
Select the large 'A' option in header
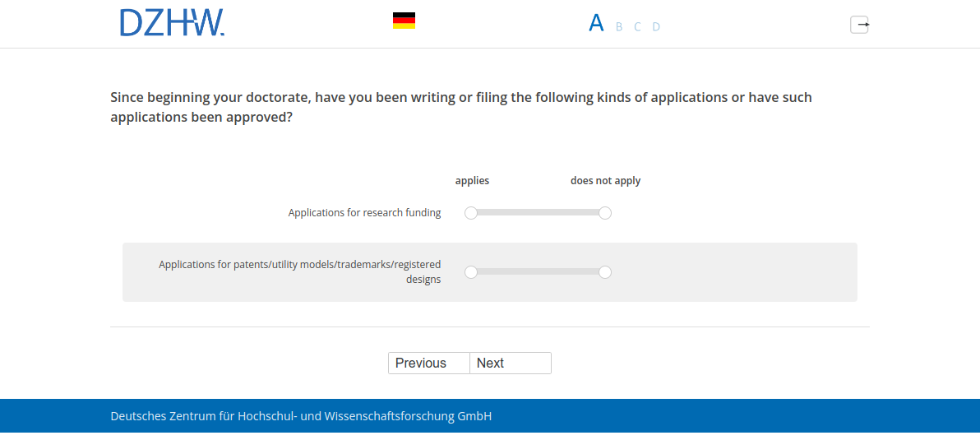tap(596, 23)
